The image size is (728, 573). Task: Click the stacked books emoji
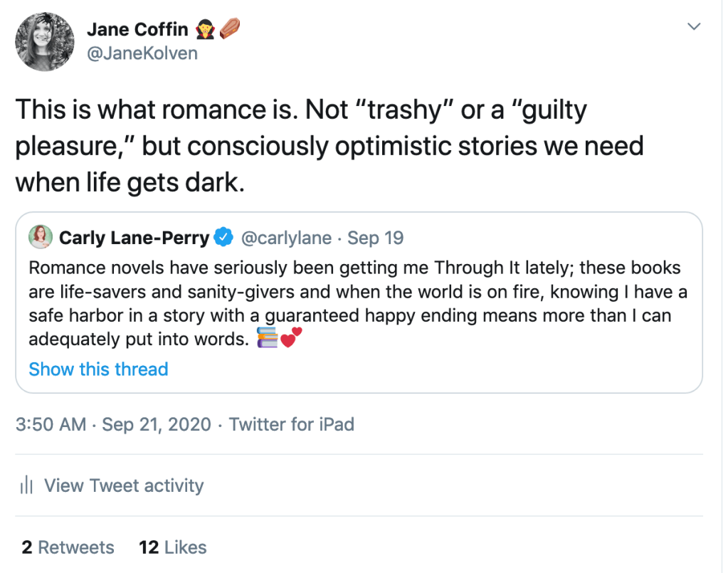tap(267, 339)
